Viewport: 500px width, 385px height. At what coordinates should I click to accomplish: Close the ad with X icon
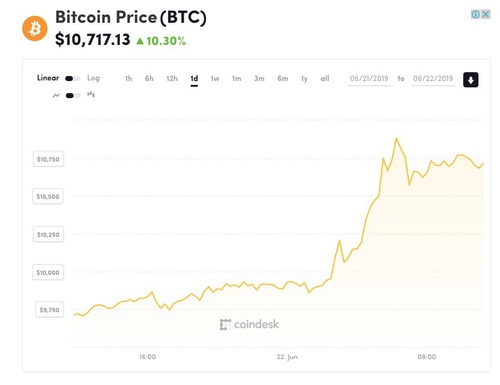tap(486, 14)
